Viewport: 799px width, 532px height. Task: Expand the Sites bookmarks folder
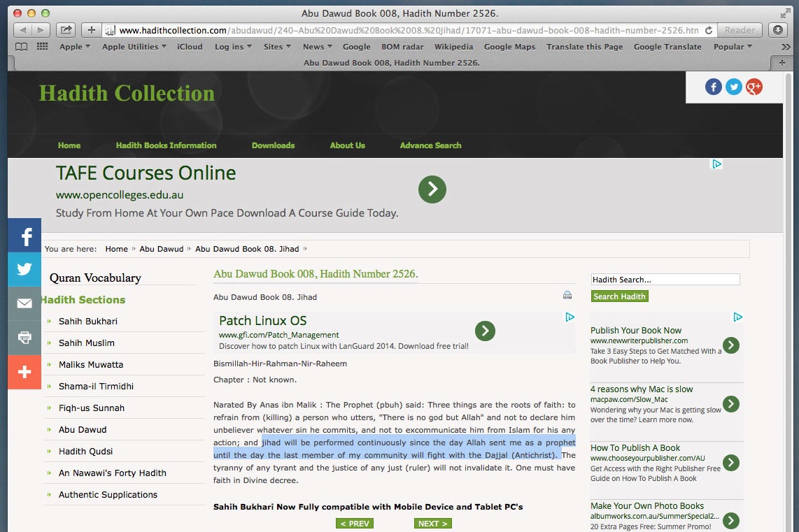[x=277, y=47]
